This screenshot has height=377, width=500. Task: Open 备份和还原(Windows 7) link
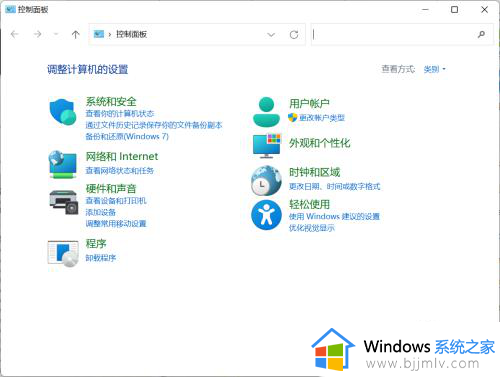pyautogui.click(x=127, y=136)
